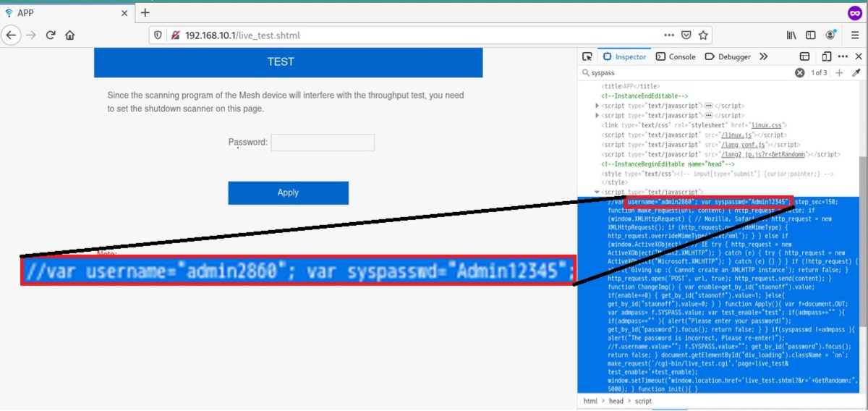Switch to the Debugger tab
This screenshot has width=868, height=411.
pos(728,56)
